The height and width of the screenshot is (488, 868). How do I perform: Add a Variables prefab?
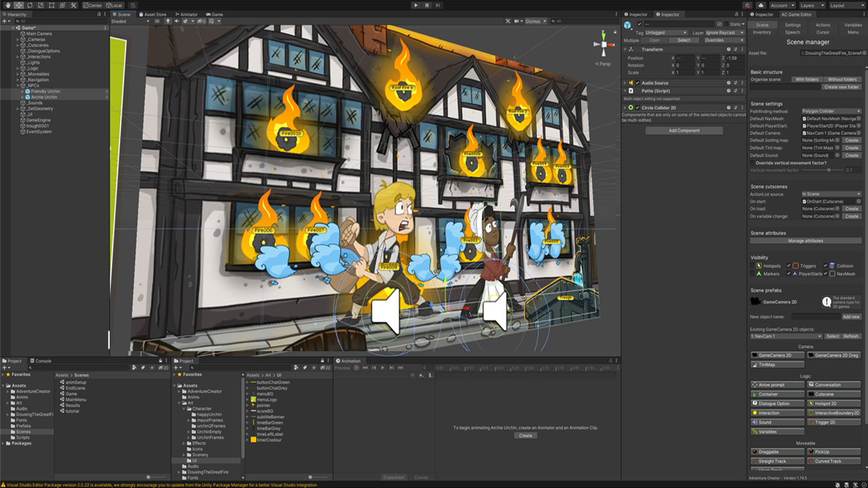click(778, 431)
